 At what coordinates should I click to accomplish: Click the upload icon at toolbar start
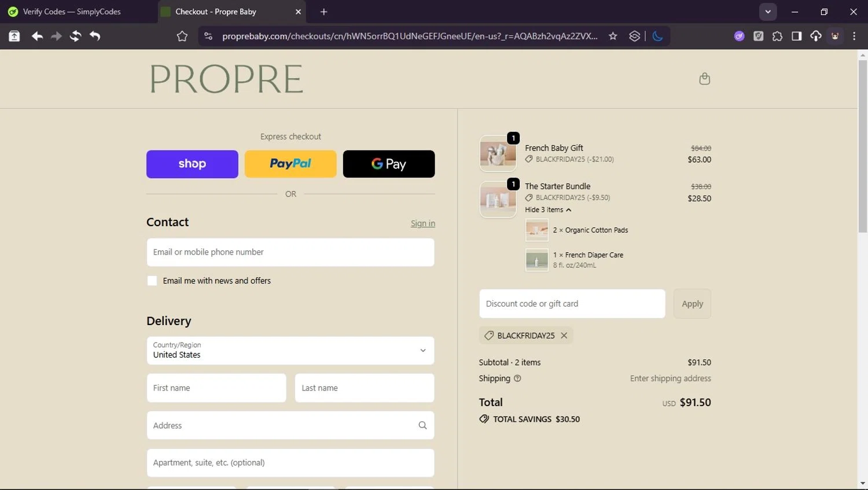[14, 36]
